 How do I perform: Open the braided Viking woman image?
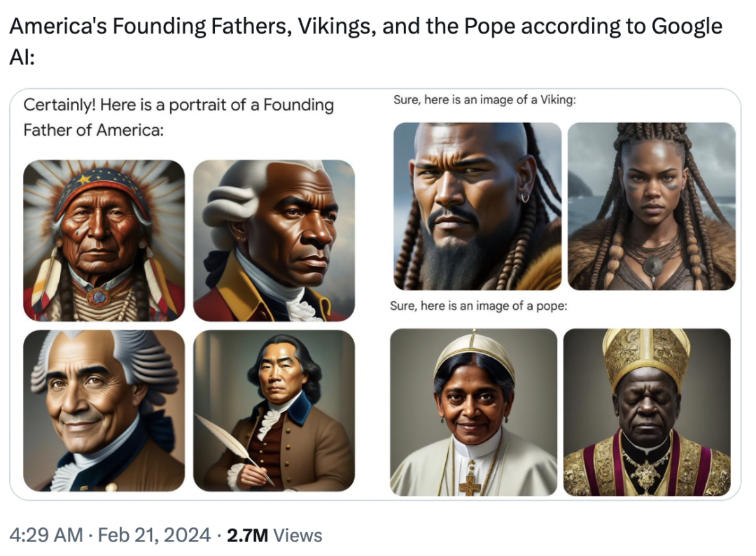tap(652, 206)
